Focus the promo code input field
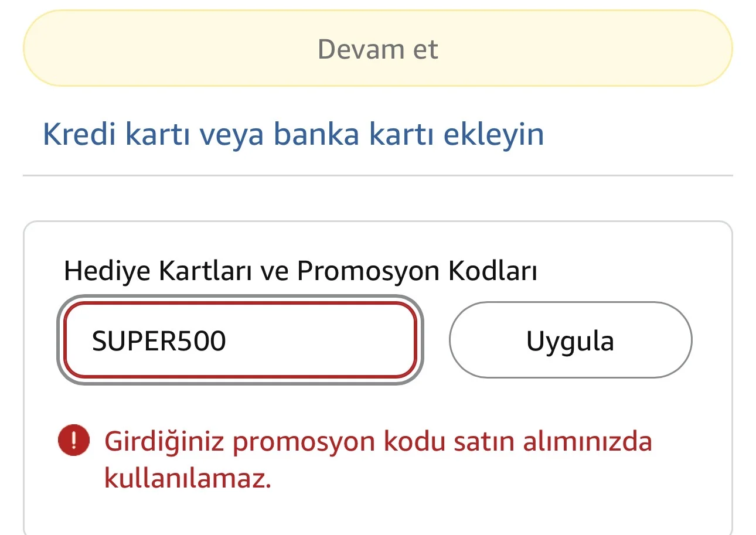Screen dimensions: 756x535 tap(240, 340)
